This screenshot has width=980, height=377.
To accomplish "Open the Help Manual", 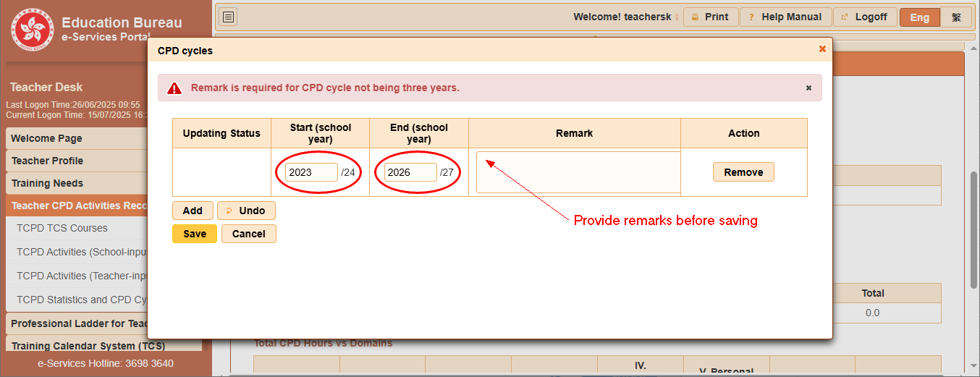I will pos(785,17).
